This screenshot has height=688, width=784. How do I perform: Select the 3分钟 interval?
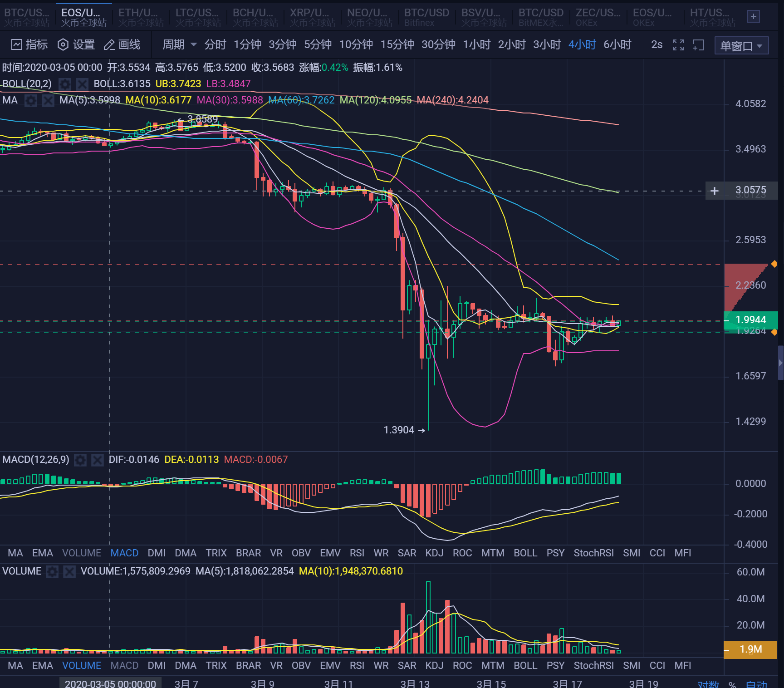[283, 44]
